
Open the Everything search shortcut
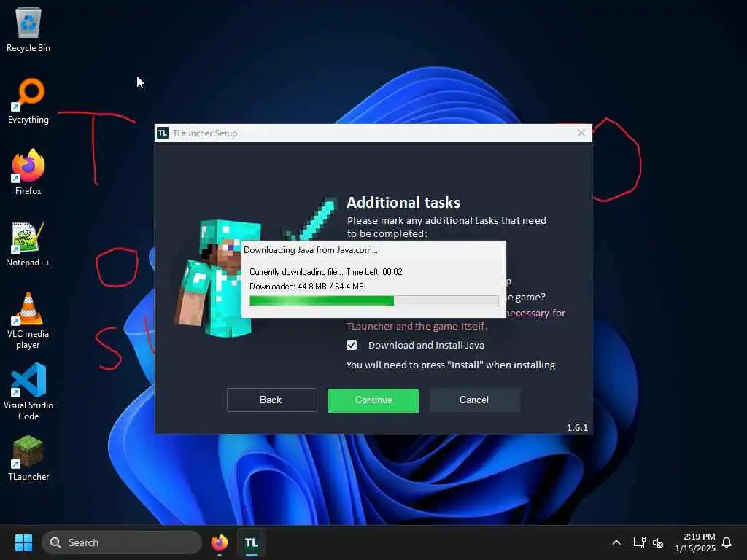(x=28, y=101)
